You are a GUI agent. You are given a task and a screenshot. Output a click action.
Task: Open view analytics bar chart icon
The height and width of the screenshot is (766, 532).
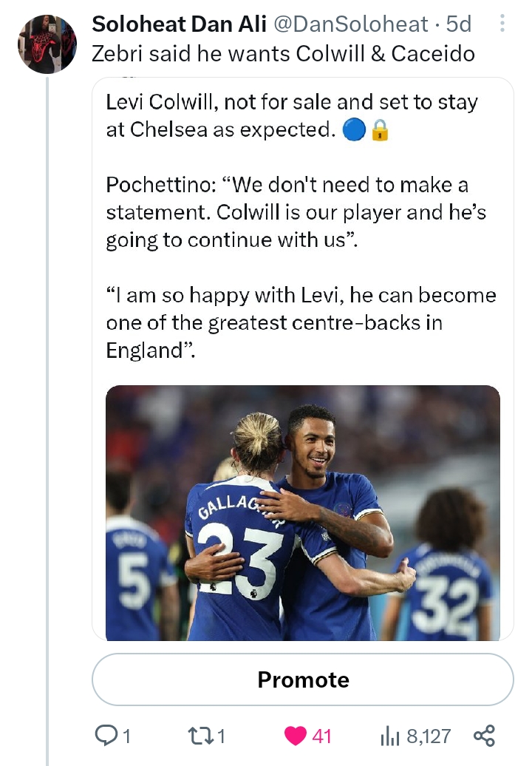click(x=389, y=735)
